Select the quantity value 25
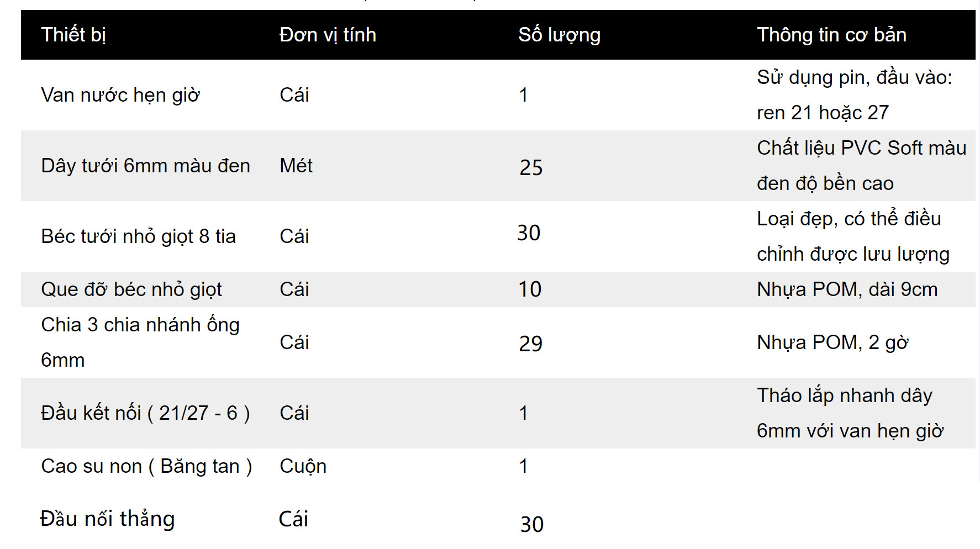 (531, 168)
